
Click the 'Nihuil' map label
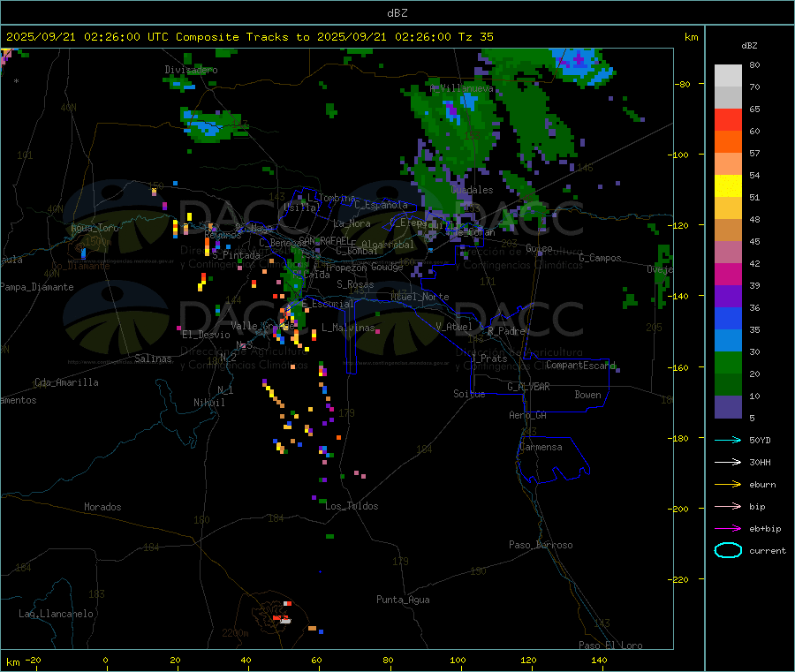pyautogui.click(x=209, y=403)
